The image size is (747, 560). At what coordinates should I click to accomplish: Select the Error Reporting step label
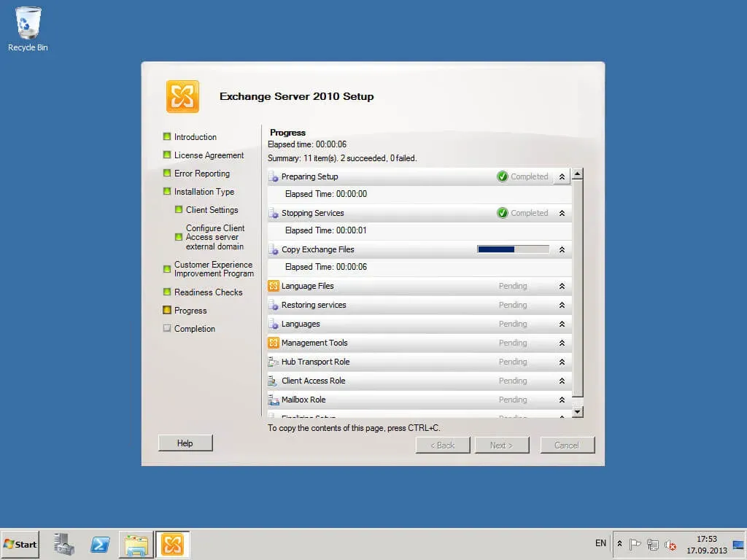click(x=202, y=174)
